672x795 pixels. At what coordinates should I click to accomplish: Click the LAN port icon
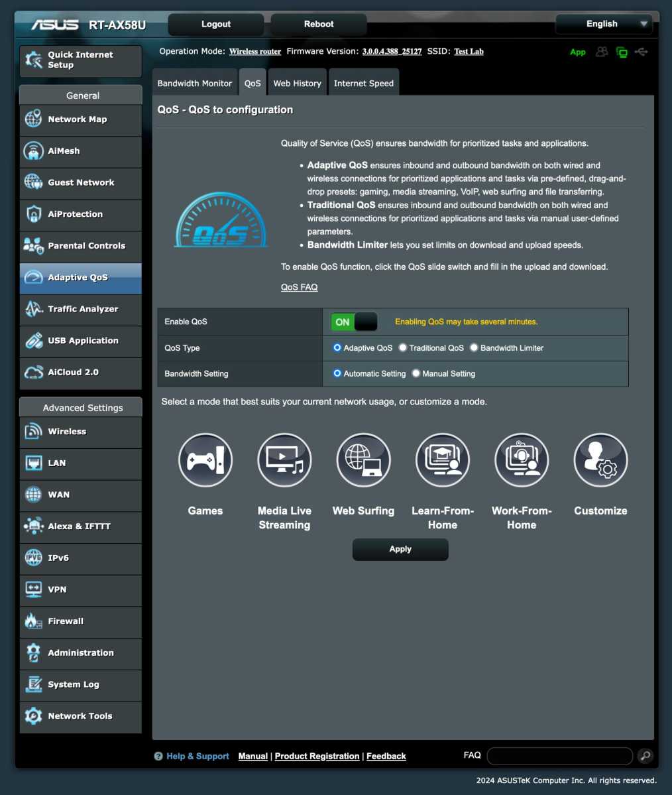tap(33, 463)
